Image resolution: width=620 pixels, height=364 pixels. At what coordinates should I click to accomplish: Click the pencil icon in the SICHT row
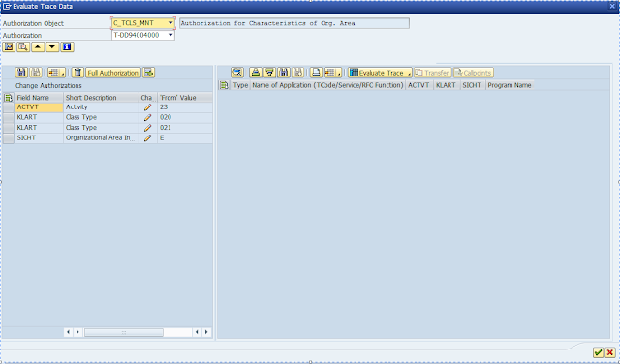pyautogui.click(x=147, y=137)
